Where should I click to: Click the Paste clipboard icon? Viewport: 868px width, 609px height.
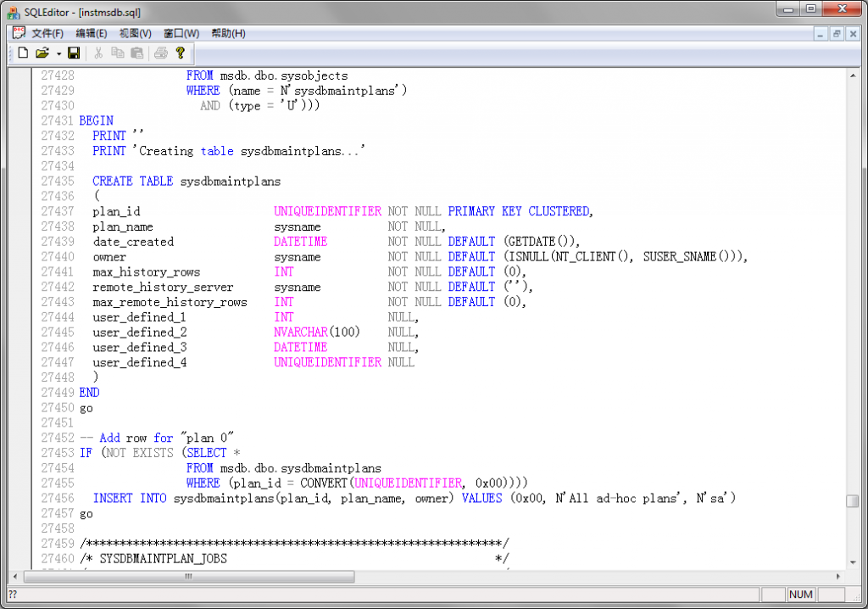click(x=136, y=53)
